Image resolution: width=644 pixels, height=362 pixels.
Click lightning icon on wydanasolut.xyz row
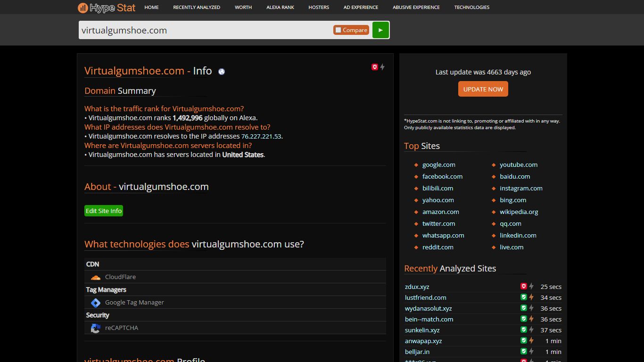point(531,308)
